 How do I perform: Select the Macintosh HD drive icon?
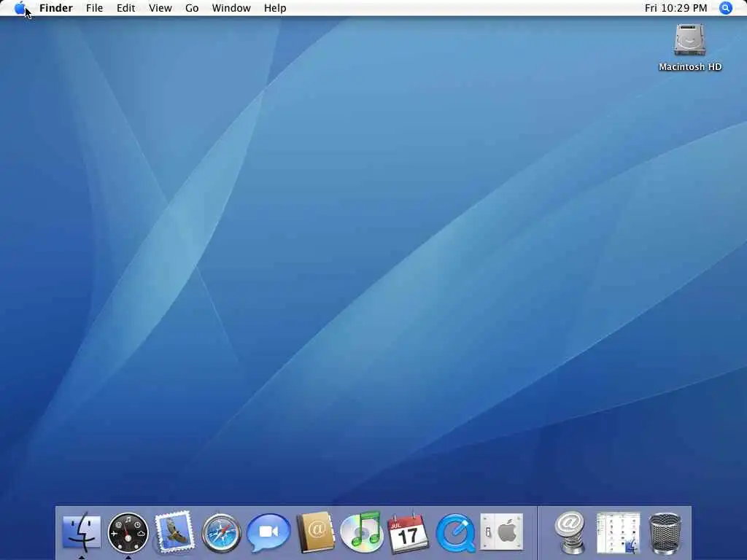689,40
